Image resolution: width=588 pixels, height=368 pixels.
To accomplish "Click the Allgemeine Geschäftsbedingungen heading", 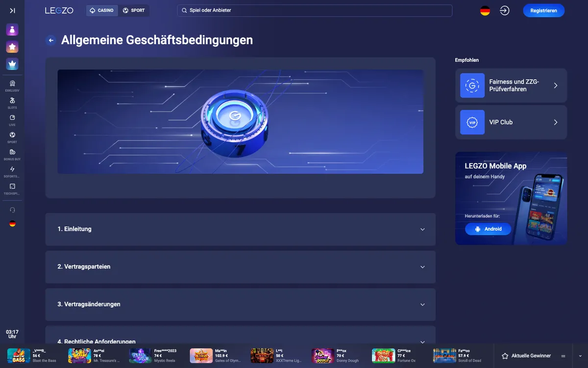I will [157, 40].
